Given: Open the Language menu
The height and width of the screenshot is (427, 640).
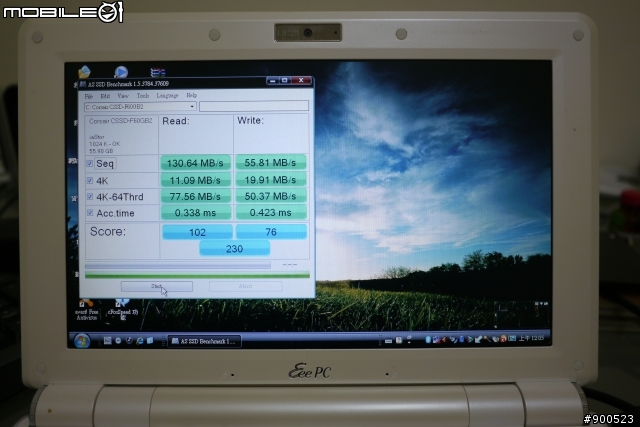Looking at the screenshot, I should click(x=167, y=96).
